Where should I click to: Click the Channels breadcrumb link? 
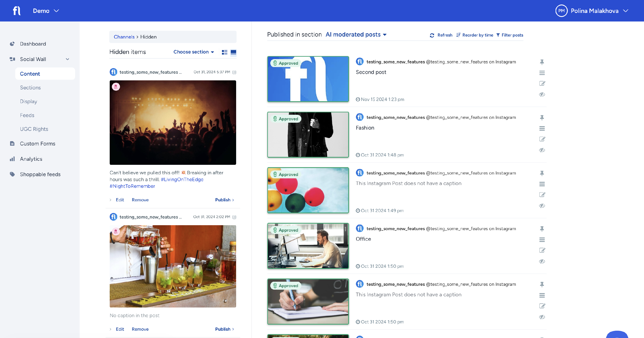tap(124, 37)
